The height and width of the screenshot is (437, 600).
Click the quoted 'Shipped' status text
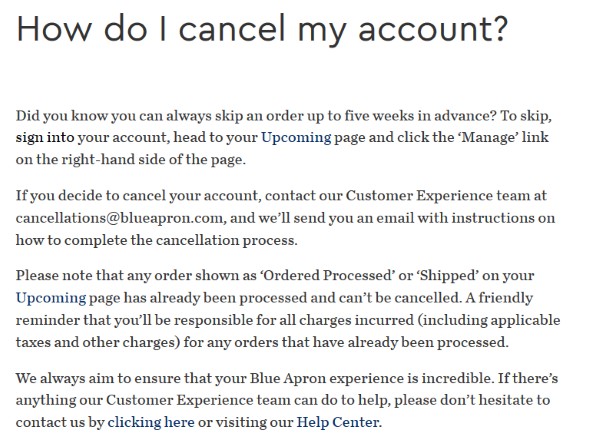point(447,276)
